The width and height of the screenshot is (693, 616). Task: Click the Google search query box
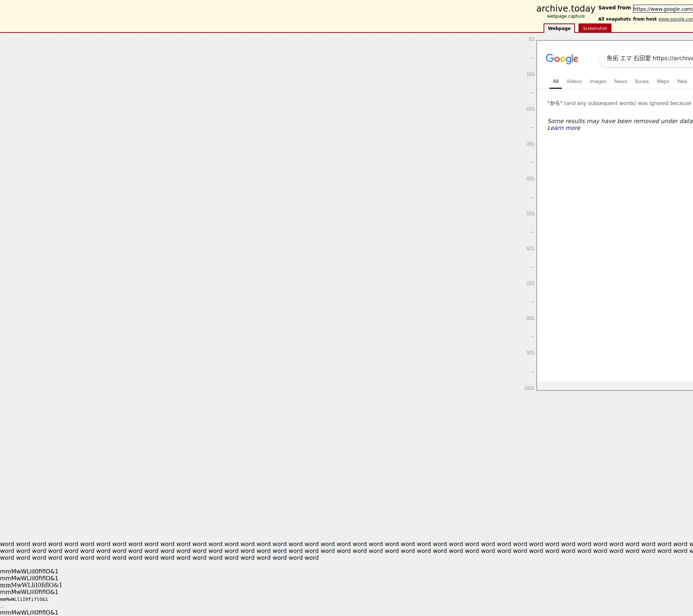point(649,58)
